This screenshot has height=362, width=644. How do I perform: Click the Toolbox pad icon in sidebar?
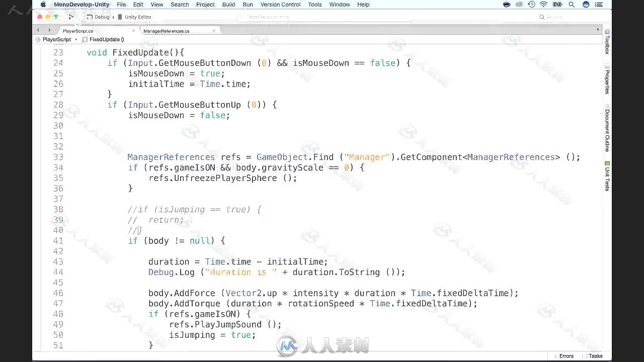point(607,32)
